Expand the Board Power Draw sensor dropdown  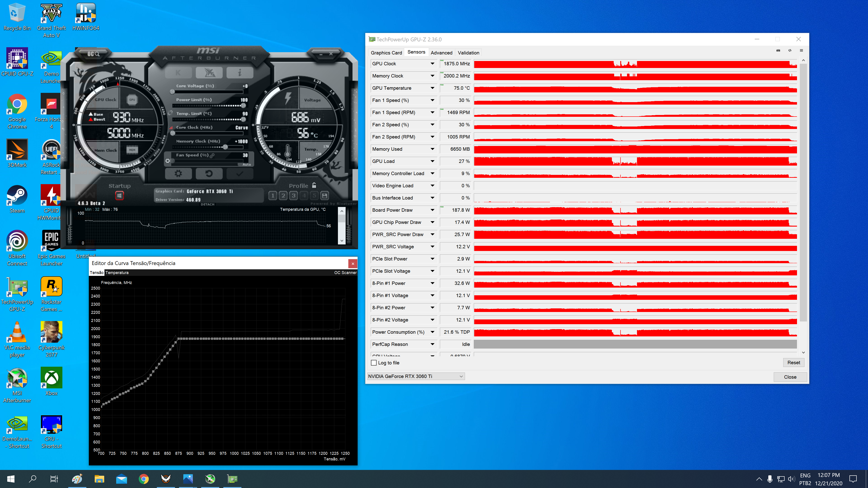432,210
